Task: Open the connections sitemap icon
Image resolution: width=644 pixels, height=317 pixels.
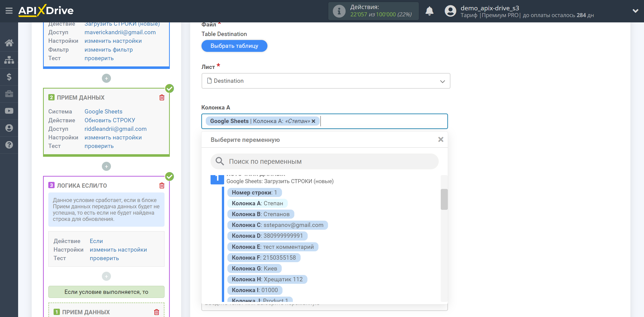Action: click(x=9, y=60)
